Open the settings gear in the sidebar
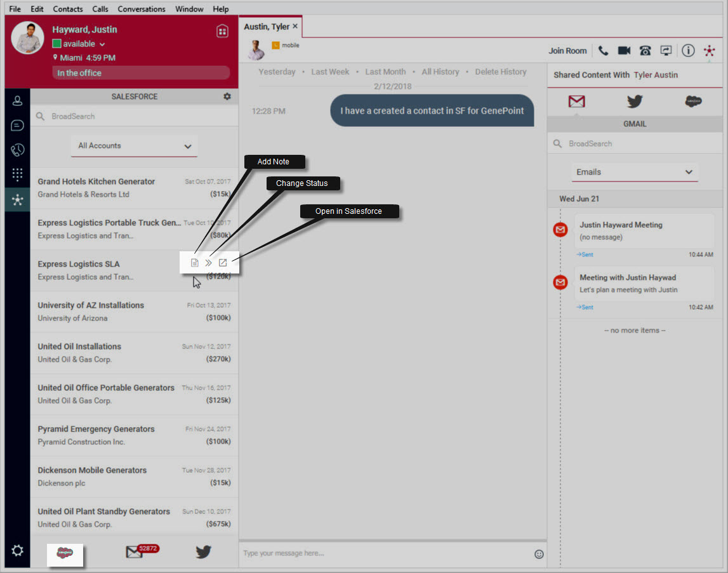Viewport: 728px width, 573px height. pos(18,551)
